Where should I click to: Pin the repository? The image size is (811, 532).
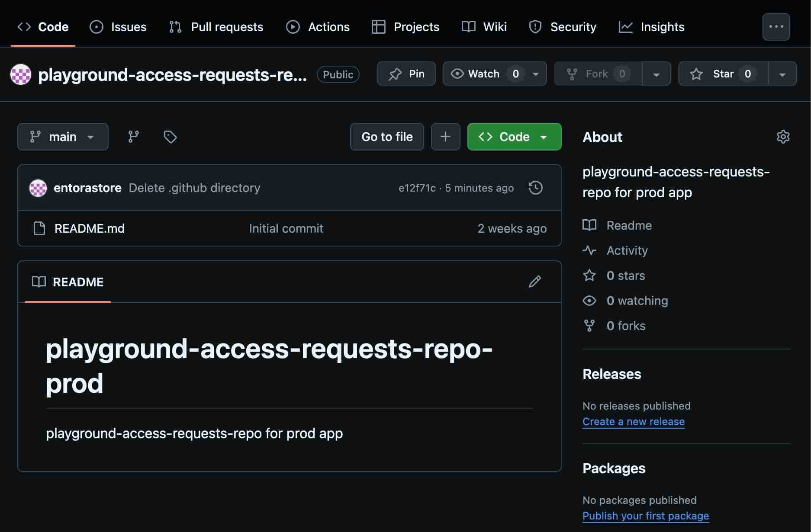(405, 74)
